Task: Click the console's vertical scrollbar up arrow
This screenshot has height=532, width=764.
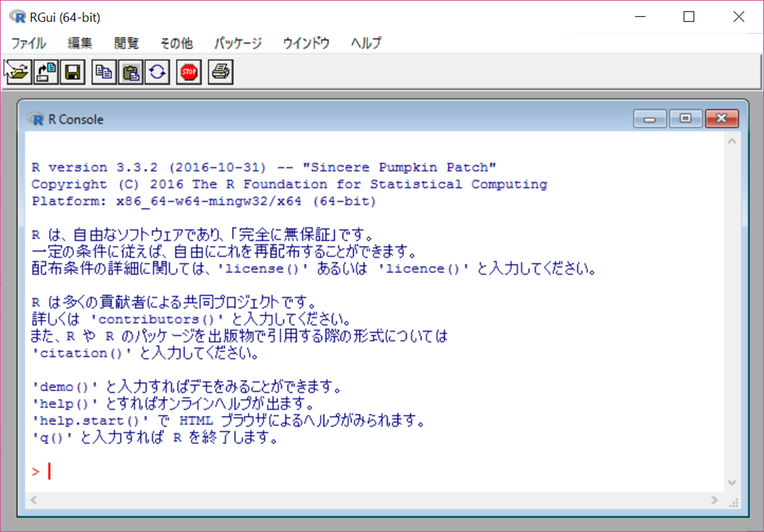Action: [x=732, y=141]
